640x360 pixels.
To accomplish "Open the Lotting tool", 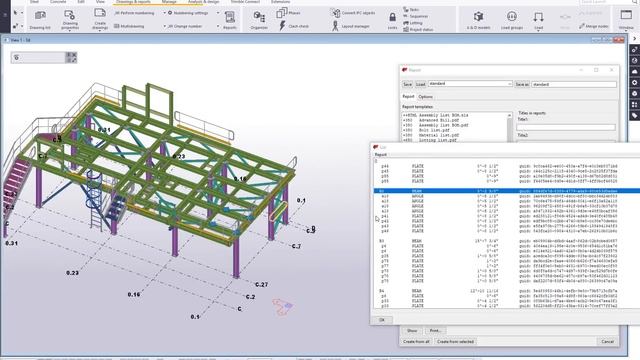I will click(x=413, y=23).
